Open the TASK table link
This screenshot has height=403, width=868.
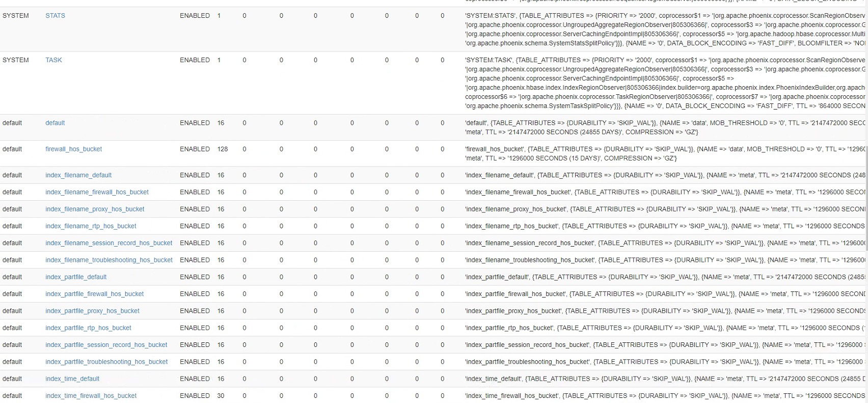coord(53,60)
